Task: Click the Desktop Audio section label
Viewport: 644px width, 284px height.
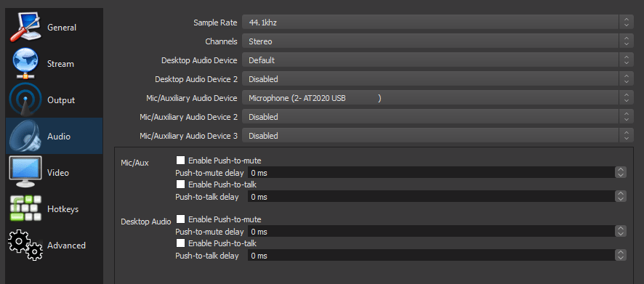Action: [146, 222]
